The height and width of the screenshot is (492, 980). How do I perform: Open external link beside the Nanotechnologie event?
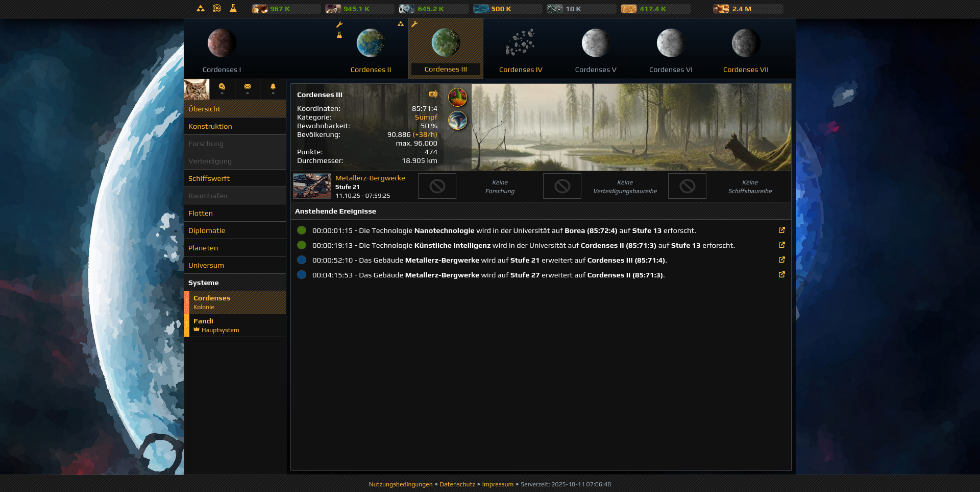pos(782,230)
